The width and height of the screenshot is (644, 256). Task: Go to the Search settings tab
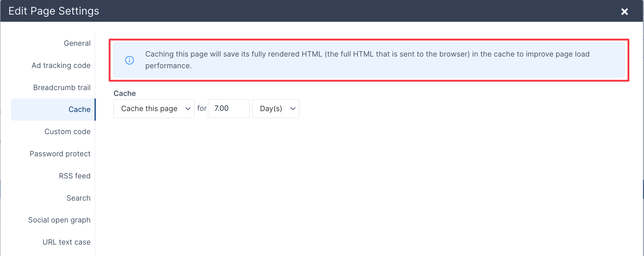coord(78,198)
